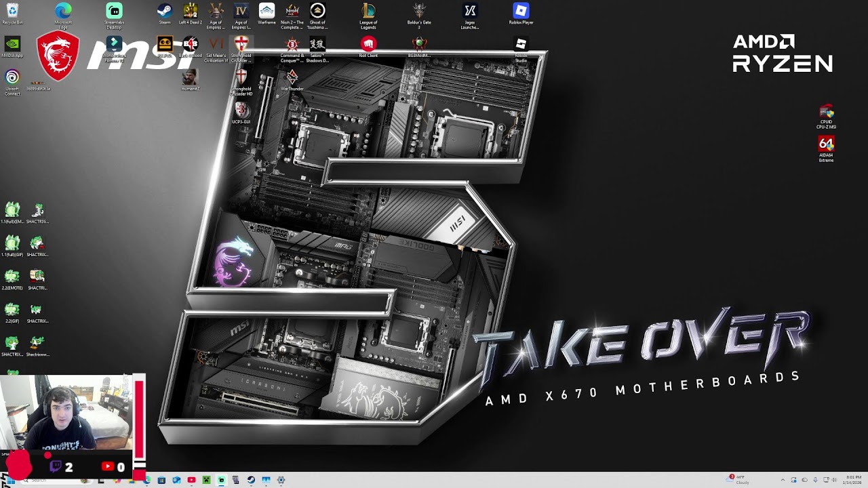
Task: Select the 1.1(full)(EMOTE) file icon
Action: tap(12, 213)
